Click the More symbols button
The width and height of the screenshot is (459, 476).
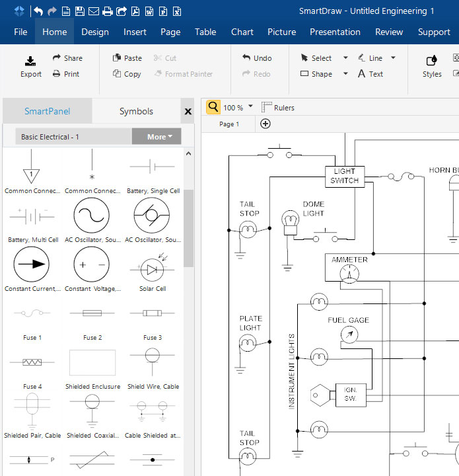[157, 137]
